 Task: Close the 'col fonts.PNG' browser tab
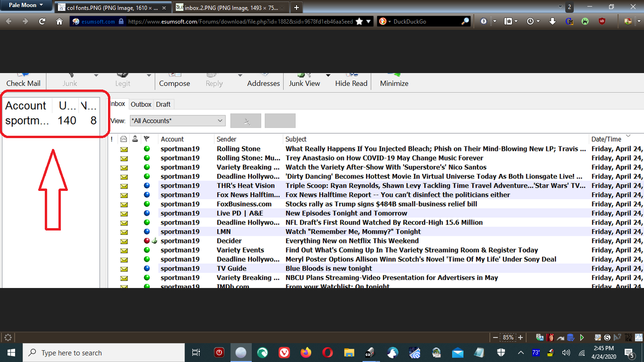165,8
